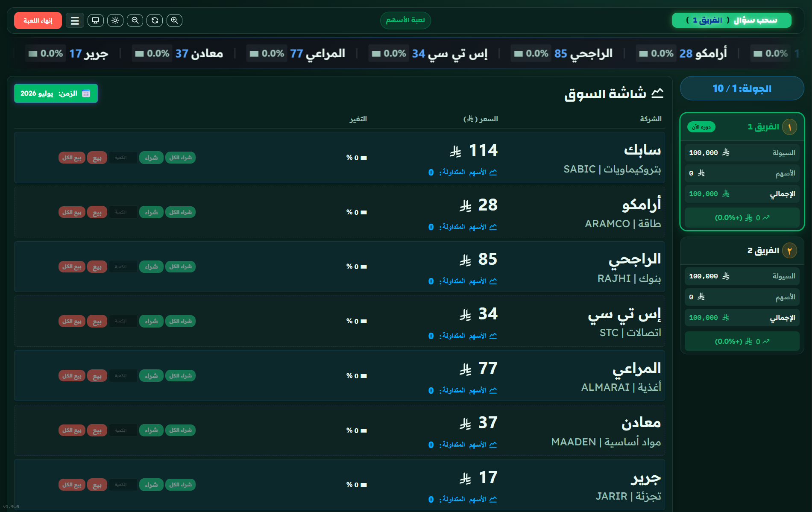Click the دوره الآن turn badge
Screen dimensions: 812x512
701,127
